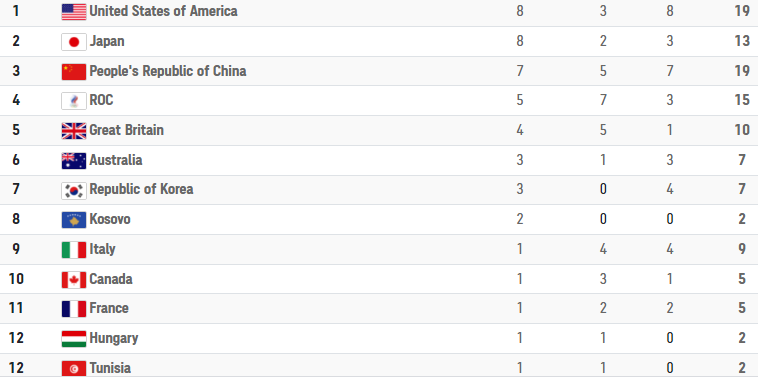This screenshot has width=758, height=379.
Task: Open the France country name link
Action: (109, 308)
